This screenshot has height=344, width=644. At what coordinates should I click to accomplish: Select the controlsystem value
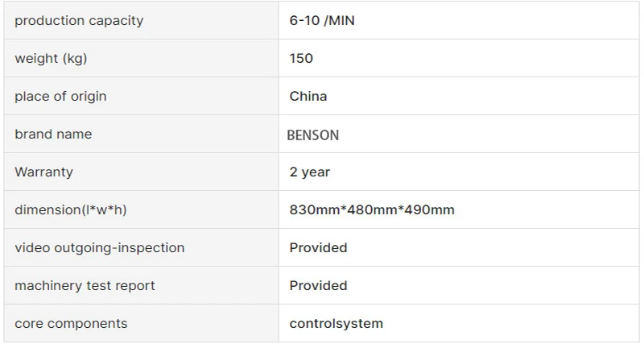tap(336, 323)
